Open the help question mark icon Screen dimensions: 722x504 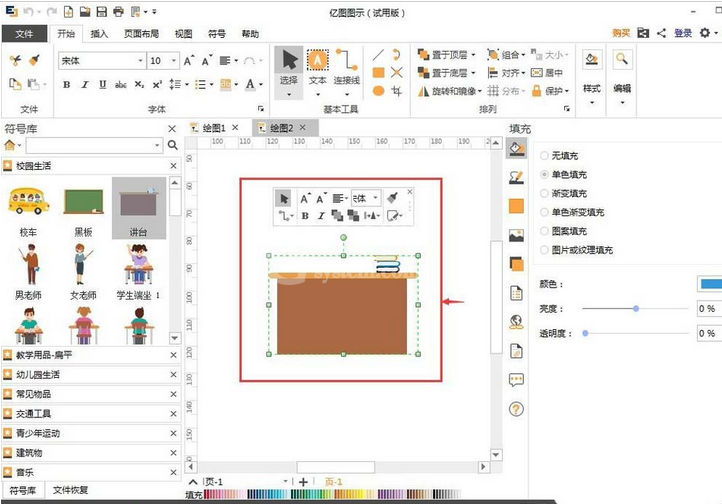click(x=516, y=409)
